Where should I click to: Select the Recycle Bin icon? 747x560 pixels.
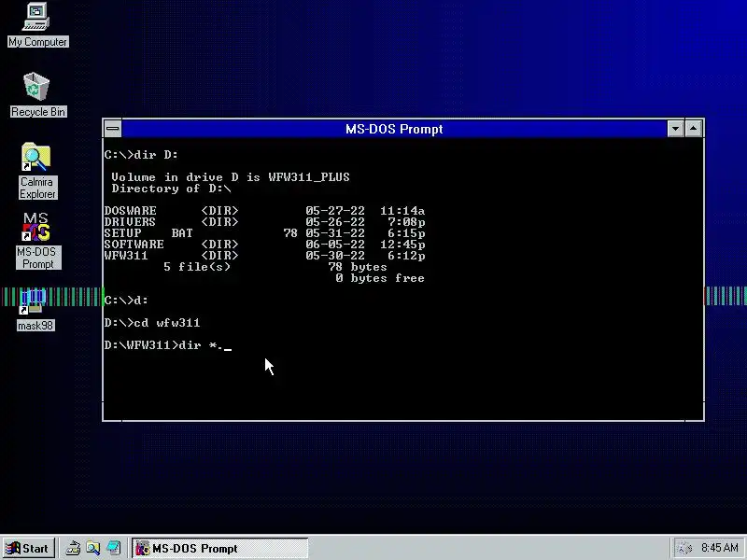(x=37, y=94)
